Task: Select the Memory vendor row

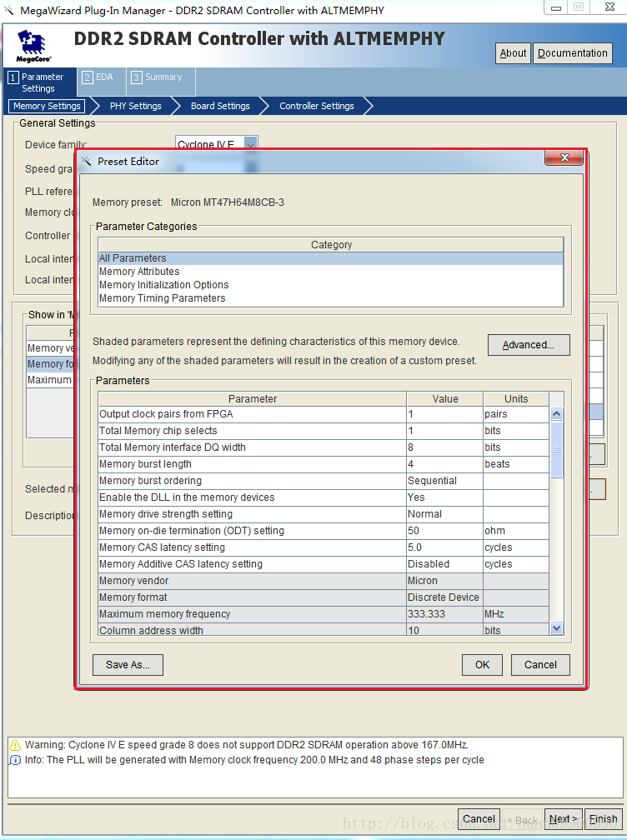Action: (x=324, y=581)
